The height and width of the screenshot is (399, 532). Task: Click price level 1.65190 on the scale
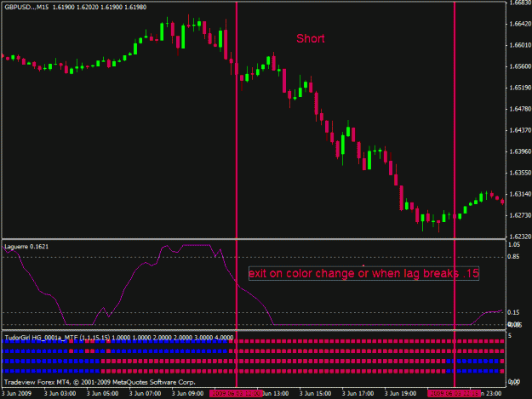520,88
